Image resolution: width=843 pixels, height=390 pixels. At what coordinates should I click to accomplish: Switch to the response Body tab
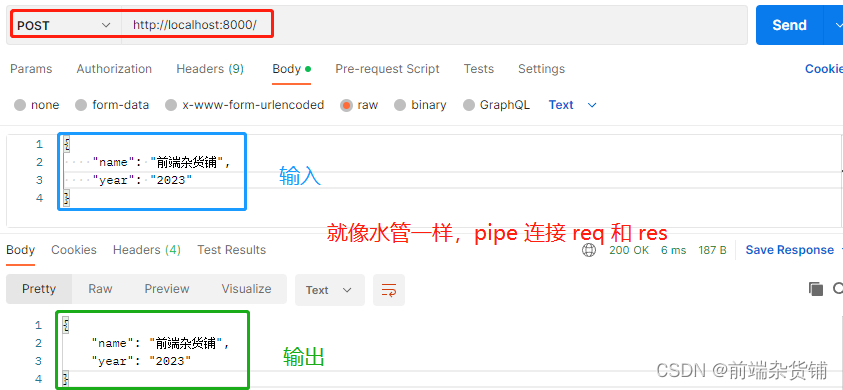[20, 250]
